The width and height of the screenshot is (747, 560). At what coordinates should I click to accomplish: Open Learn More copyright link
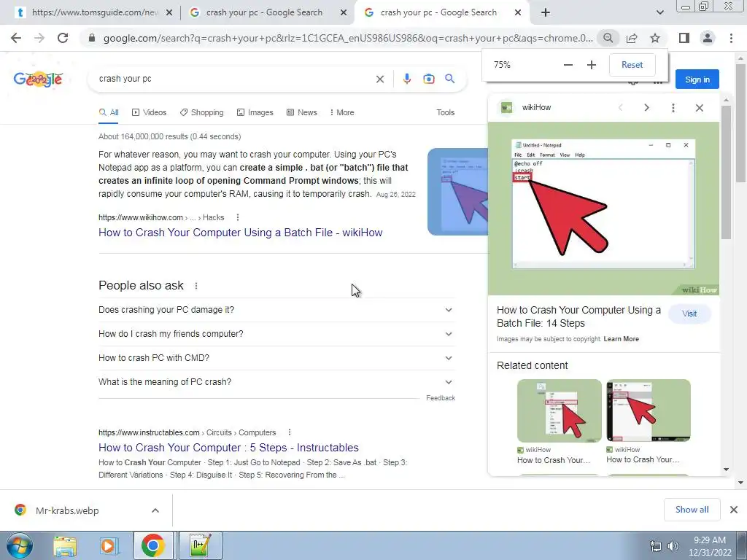pos(622,339)
